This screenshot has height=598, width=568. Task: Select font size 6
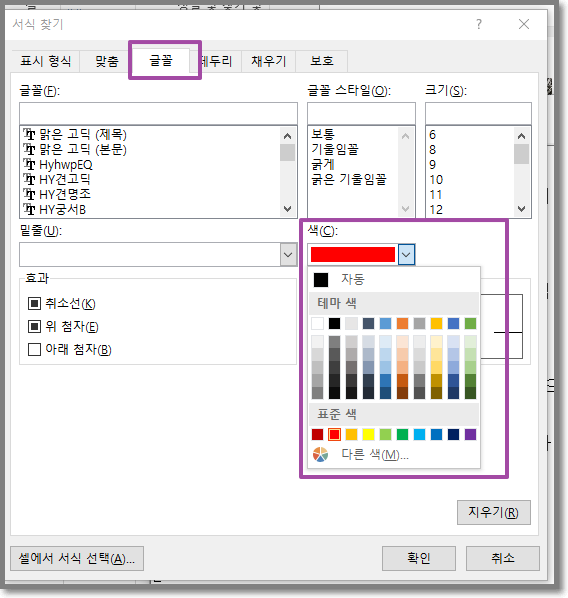click(470, 134)
